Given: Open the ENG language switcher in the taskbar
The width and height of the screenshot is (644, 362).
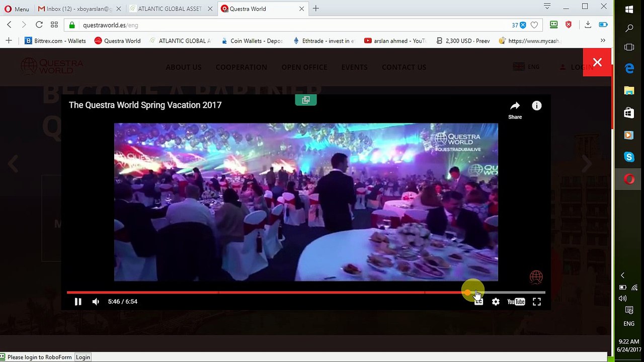Looking at the screenshot, I should pos(629,324).
